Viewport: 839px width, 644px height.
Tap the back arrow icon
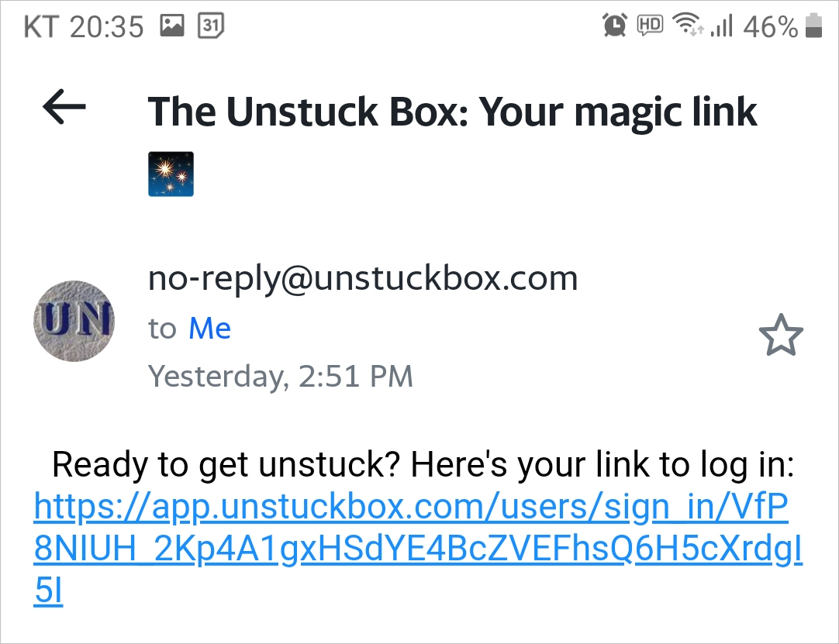tap(64, 107)
